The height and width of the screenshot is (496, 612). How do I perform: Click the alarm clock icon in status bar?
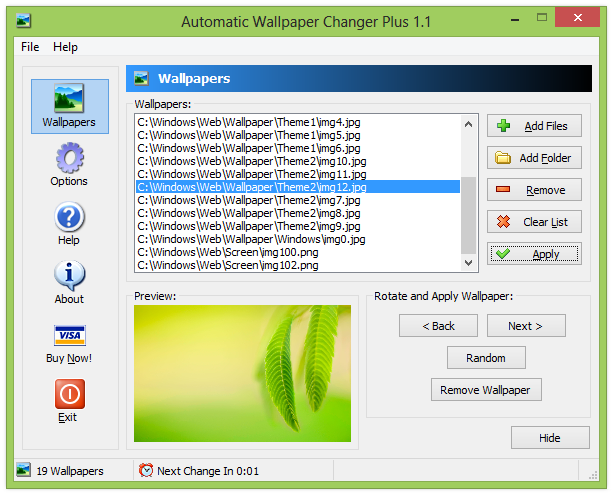(x=146, y=470)
